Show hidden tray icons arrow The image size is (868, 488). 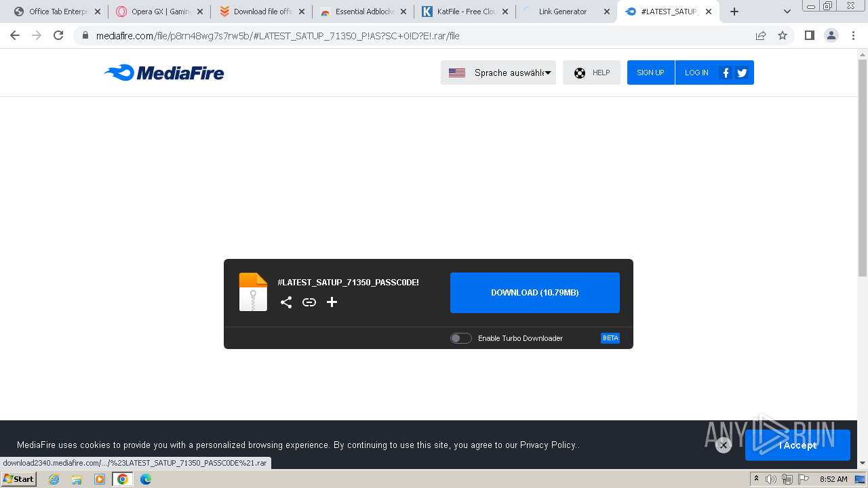(x=756, y=479)
